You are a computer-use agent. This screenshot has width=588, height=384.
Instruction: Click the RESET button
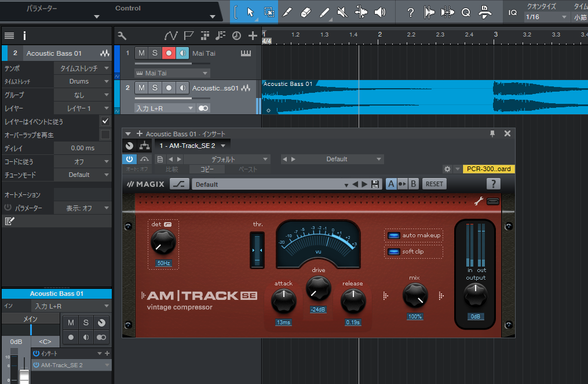(x=434, y=184)
